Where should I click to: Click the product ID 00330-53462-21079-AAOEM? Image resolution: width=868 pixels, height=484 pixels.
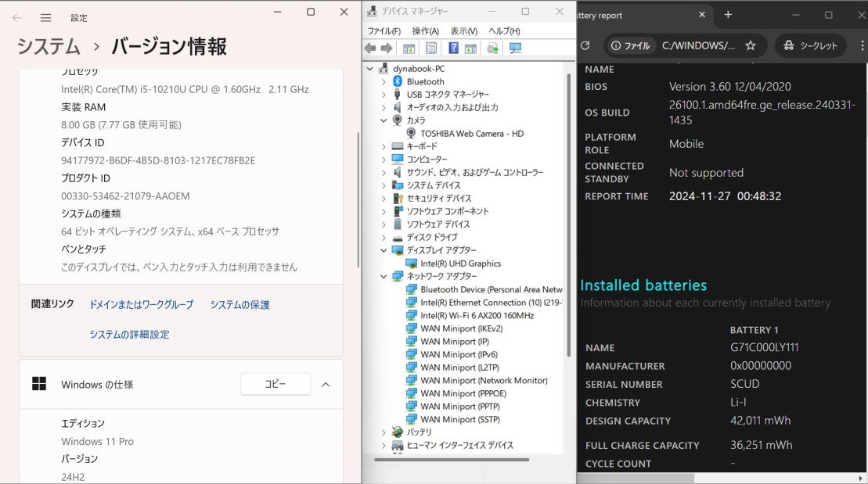click(x=125, y=195)
